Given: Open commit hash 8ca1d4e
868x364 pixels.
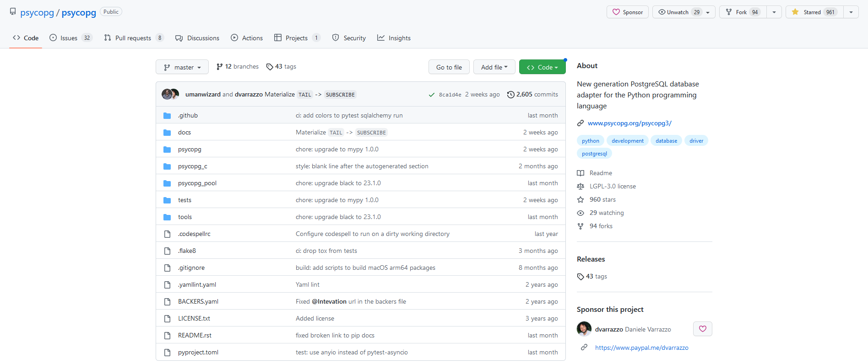Looking at the screenshot, I should (x=450, y=95).
